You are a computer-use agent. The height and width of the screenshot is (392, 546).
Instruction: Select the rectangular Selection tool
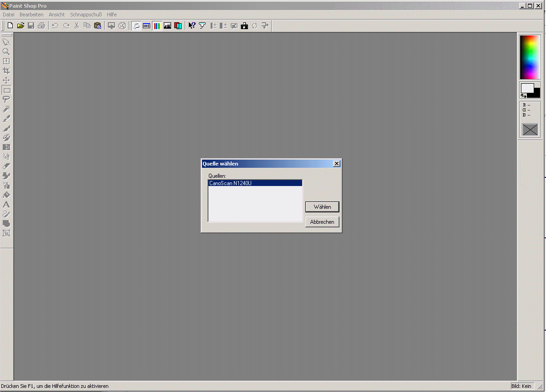point(6,90)
